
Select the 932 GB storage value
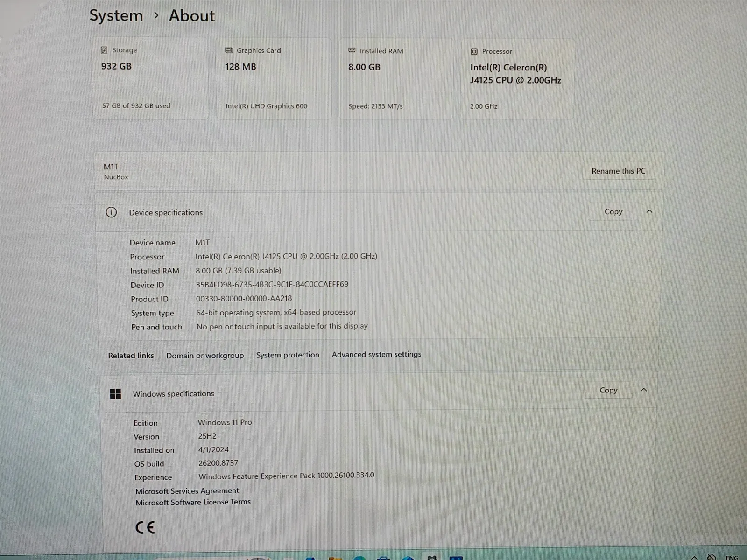point(116,66)
